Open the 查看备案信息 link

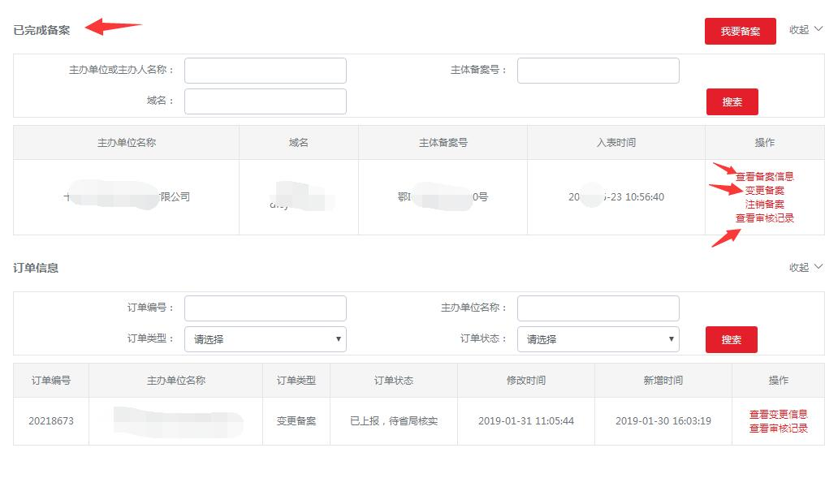[x=764, y=176]
